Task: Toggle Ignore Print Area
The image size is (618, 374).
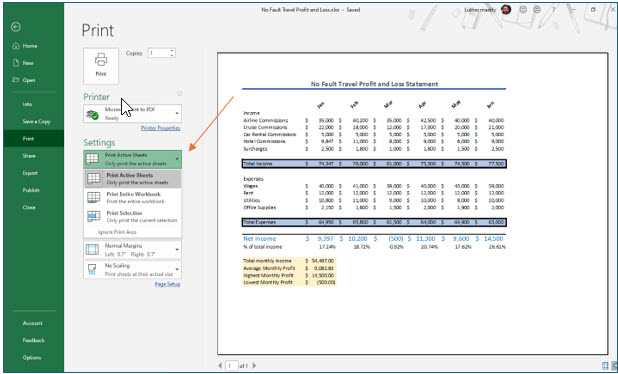Action: pyautogui.click(x=117, y=232)
